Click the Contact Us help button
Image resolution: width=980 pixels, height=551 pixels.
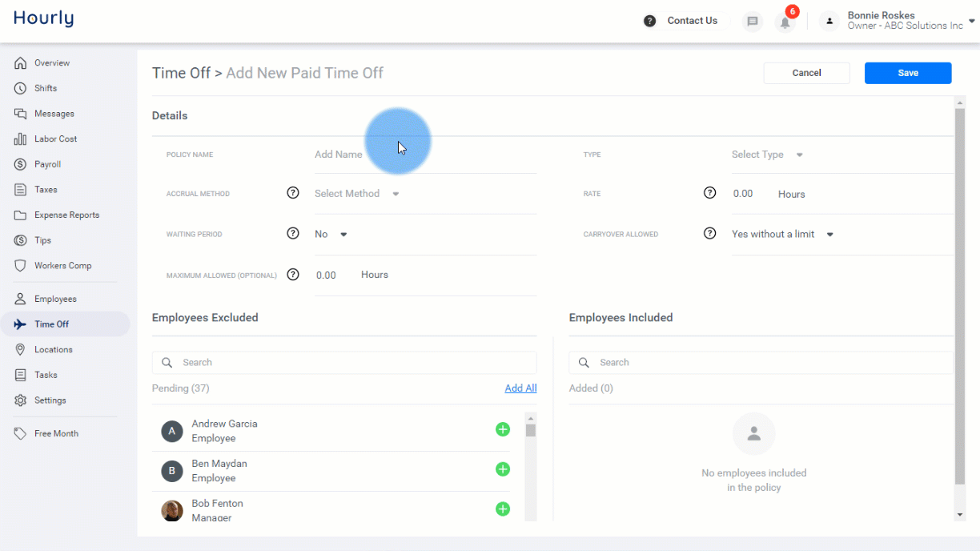682,21
